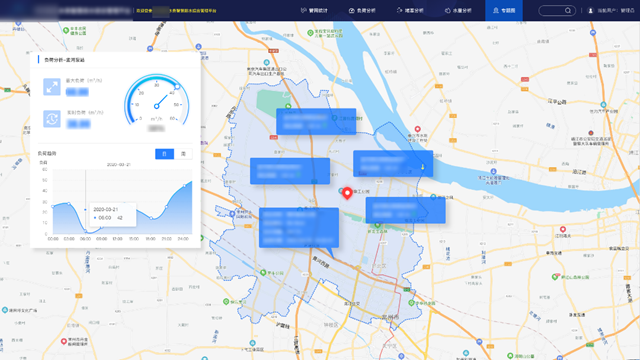Click the magnifier search icon in header
This screenshot has width=640, height=360.
568,11
